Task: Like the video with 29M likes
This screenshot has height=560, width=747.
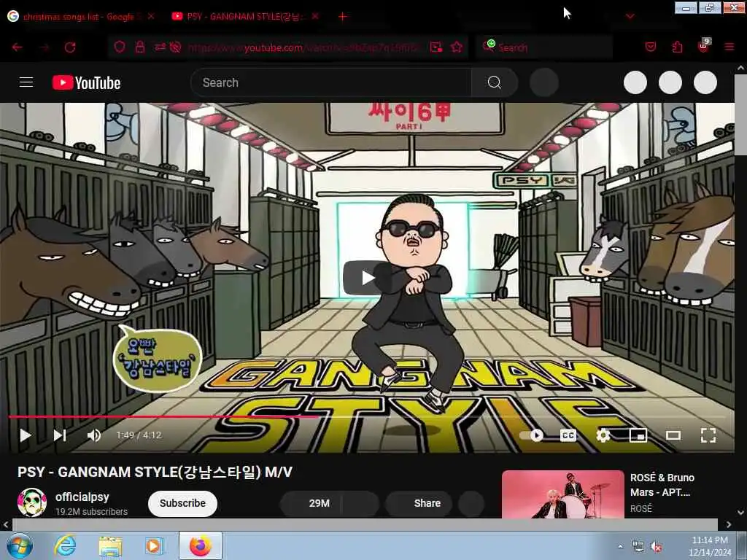Action: click(x=311, y=503)
